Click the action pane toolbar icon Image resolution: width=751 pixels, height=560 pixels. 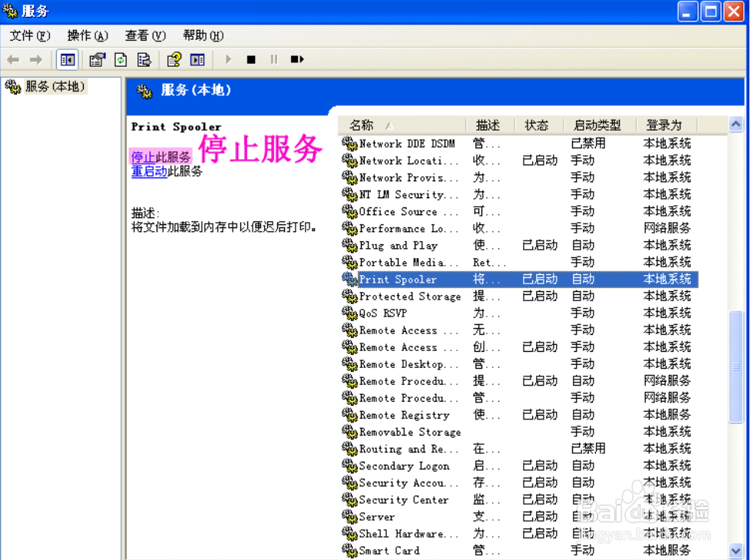coord(197,60)
